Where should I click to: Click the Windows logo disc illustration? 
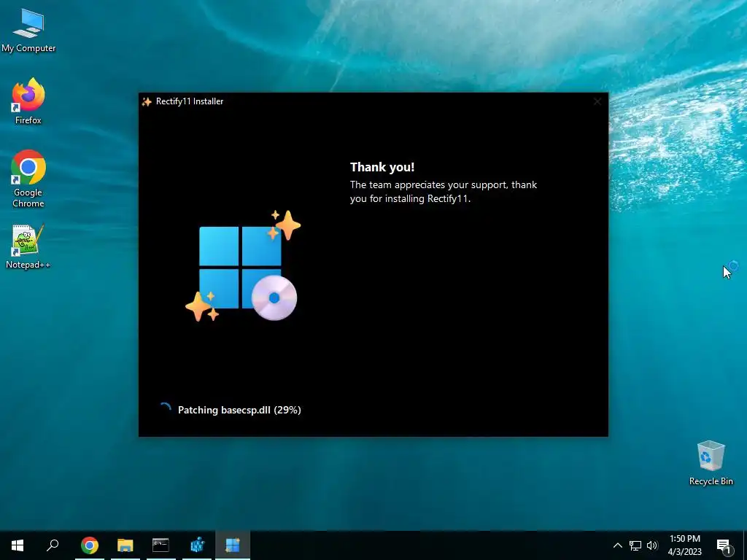point(243,265)
